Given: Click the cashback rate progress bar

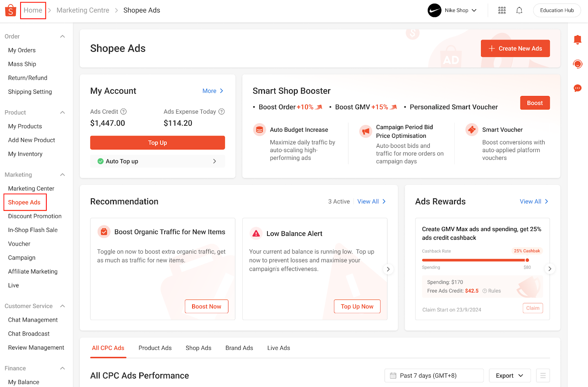Looking at the screenshot, I should 475,260.
